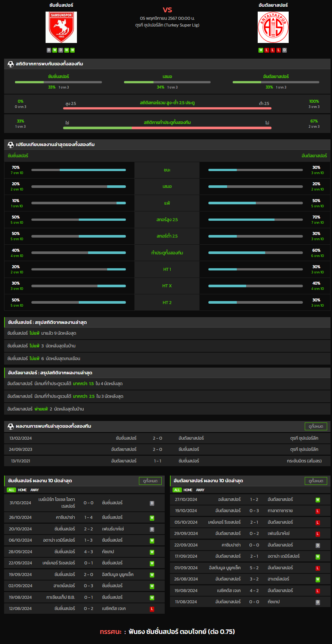Click the 4 - 3 score against กัซเทป
The image size is (332, 644).
coord(89,552)
